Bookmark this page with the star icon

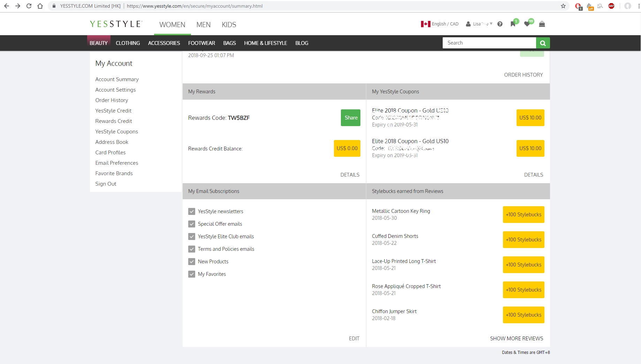563,6
